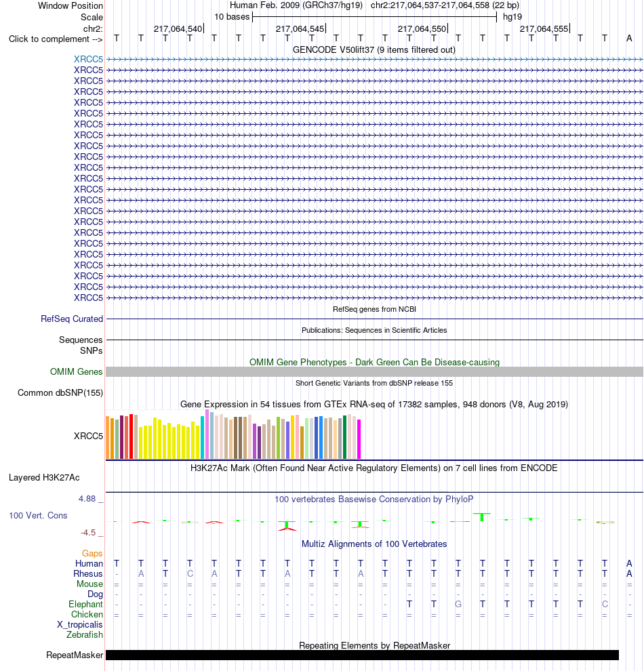Open the OMIM Gene Phenotypes track title

click(374, 362)
